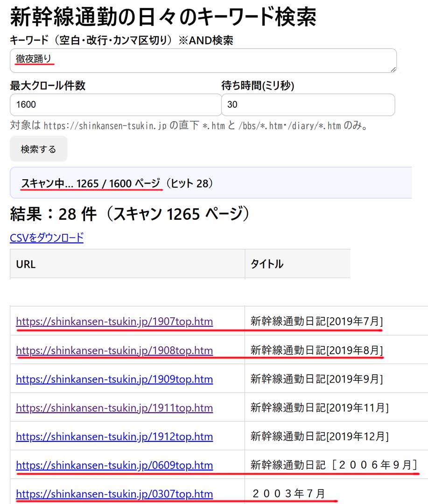Click the 新幹線通勤の日々のキーワード検索 page heading

point(163,18)
